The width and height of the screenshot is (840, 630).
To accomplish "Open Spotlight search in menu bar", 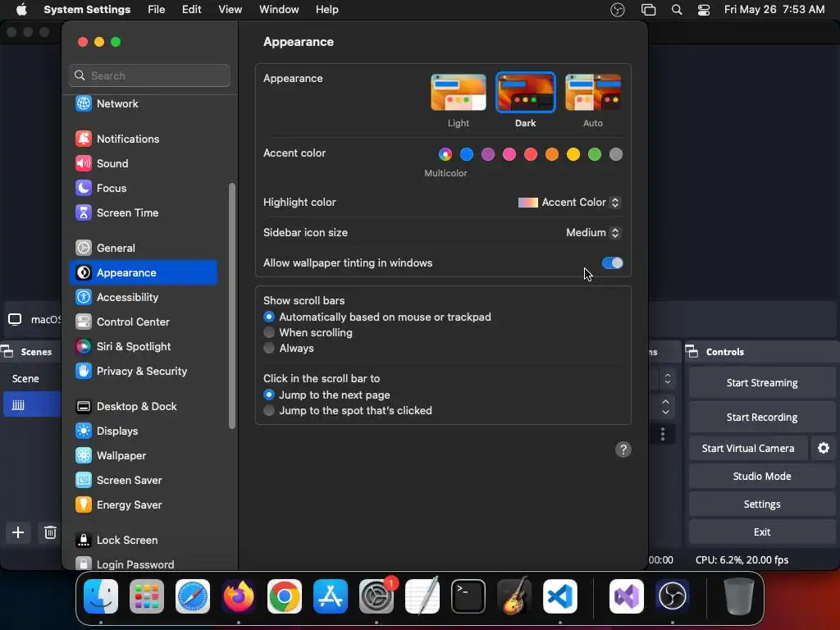I will click(677, 10).
